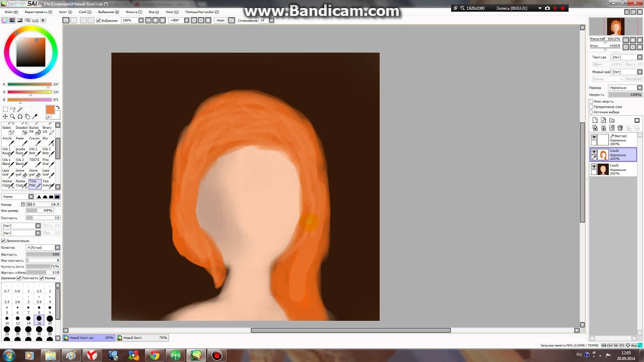Viewport: 644px width, 362px height.
Task: Create a new linework vector layer
Action: (x=603, y=120)
